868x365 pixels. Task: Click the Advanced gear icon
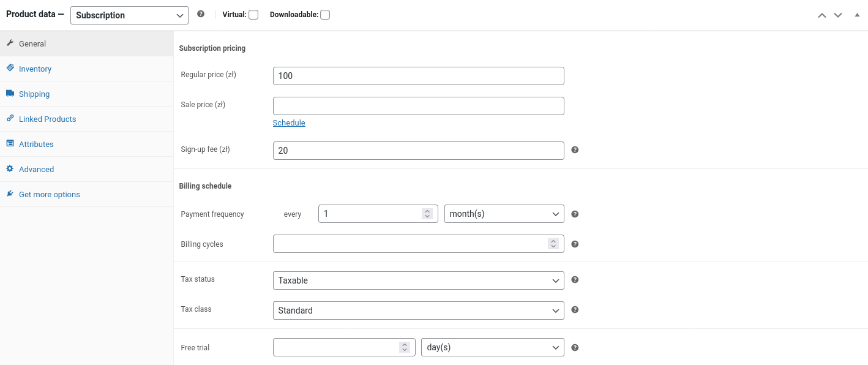(x=9, y=168)
